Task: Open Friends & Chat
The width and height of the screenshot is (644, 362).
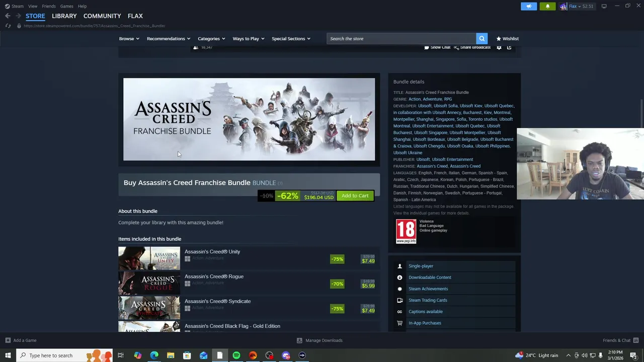Action: [x=621, y=340]
